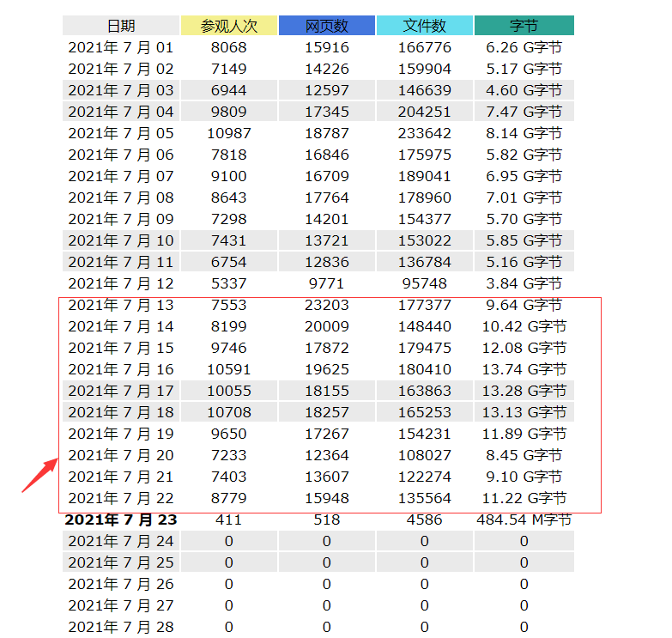Screen dimensions: 672x638
Task: Select the pages value 23203
Action: (x=326, y=305)
